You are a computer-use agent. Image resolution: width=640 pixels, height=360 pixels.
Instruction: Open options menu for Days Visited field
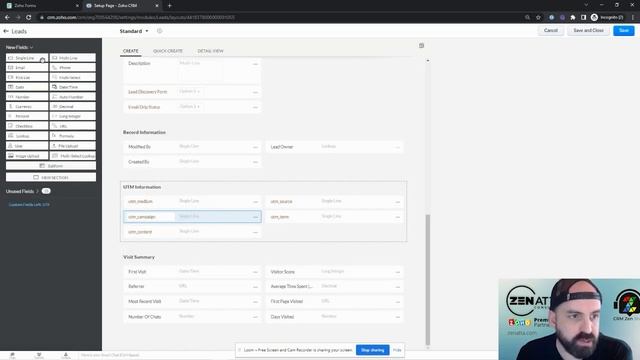(x=398, y=317)
